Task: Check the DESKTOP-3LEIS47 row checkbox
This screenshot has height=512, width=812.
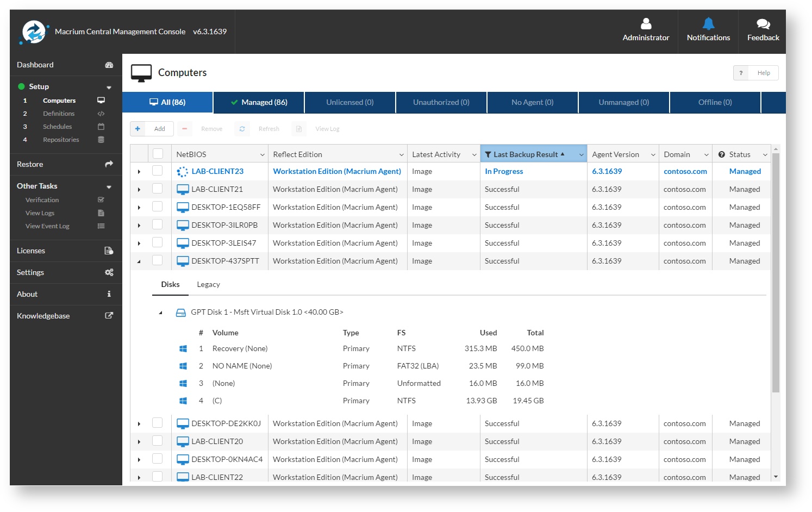Action: pos(157,242)
